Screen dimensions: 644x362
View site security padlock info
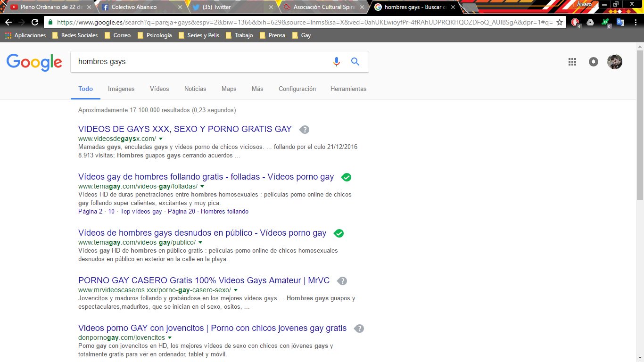(x=50, y=22)
